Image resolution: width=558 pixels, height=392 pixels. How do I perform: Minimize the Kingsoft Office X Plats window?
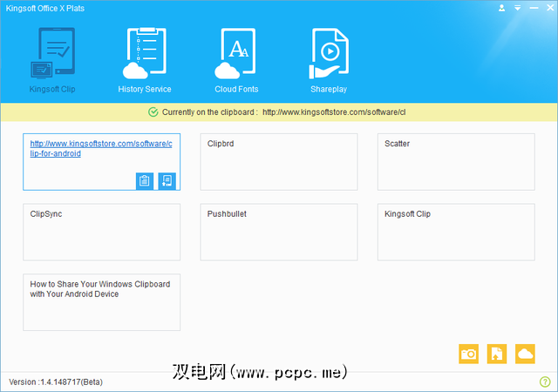[534, 8]
